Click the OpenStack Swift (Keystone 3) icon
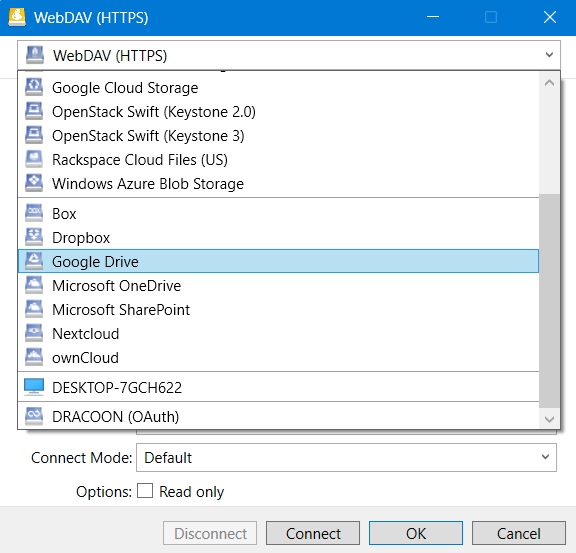The height and width of the screenshot is (553, 576). (34, 136)
